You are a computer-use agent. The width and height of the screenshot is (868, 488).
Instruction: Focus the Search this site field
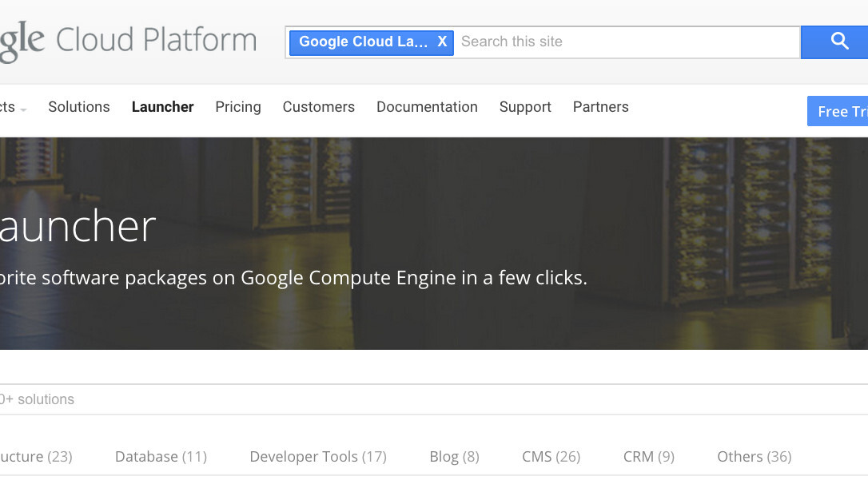(x=627, y=42)
